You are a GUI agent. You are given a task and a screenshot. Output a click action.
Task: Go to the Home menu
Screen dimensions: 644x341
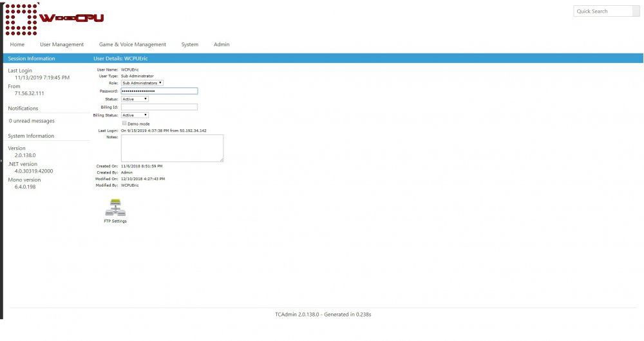click(x=17, y=44)
